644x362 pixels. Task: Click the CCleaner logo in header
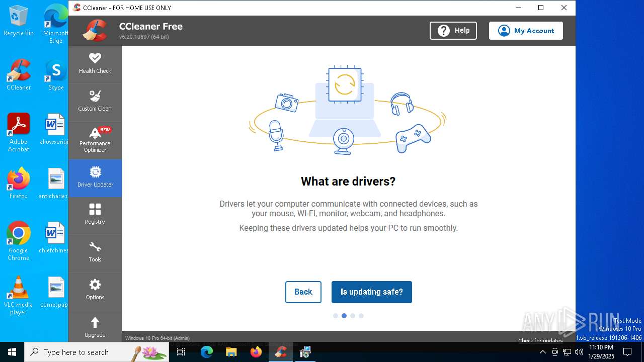pos(96,30)
